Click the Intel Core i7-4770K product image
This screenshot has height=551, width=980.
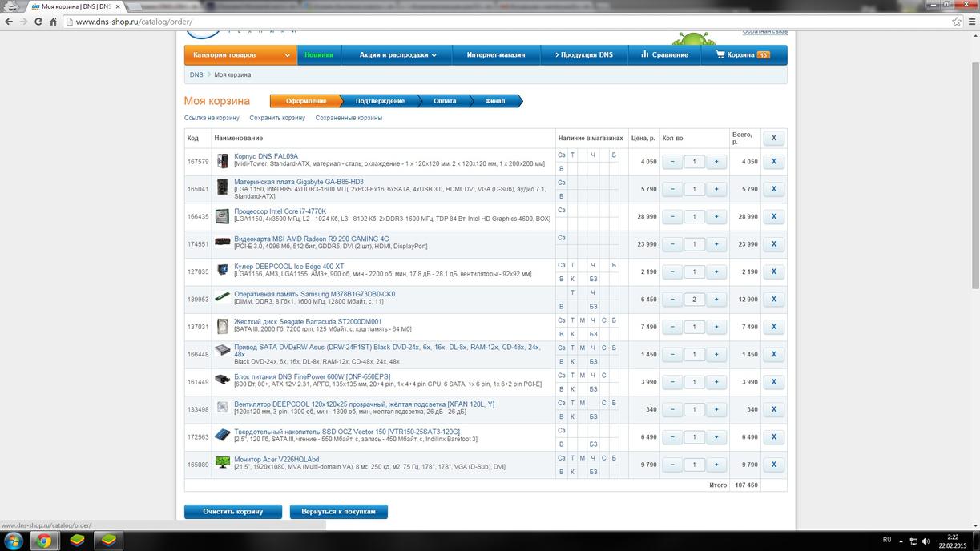(223, 216)
